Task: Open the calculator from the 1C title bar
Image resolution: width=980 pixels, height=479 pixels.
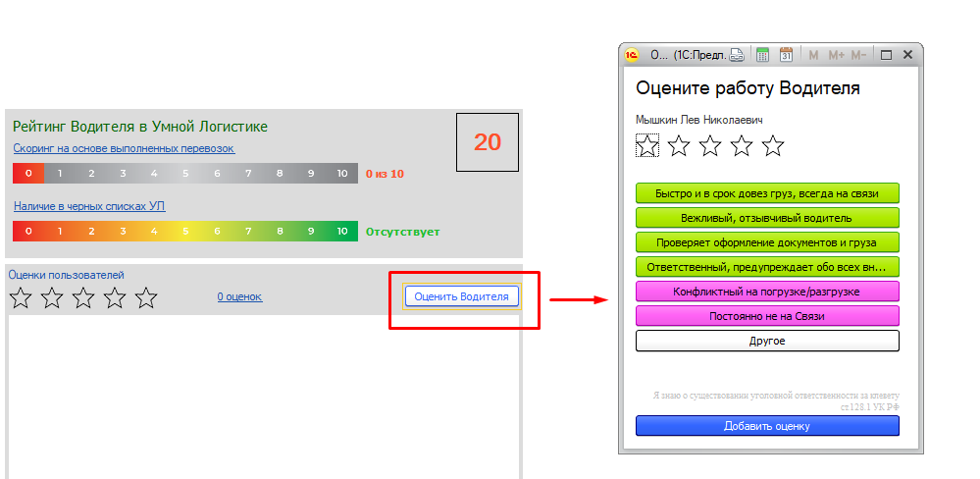Action: click(762, 55)
